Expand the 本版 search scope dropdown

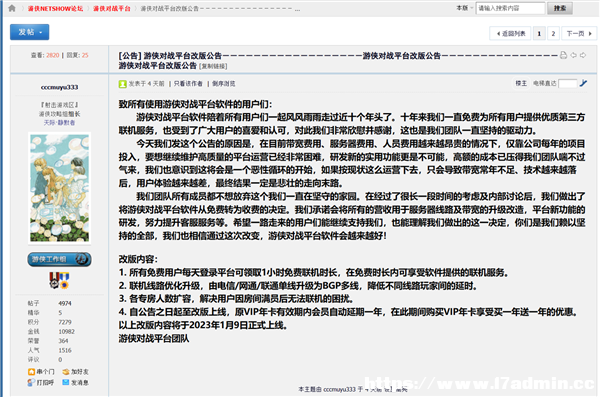pyautogui.click(x=465, y=8)
